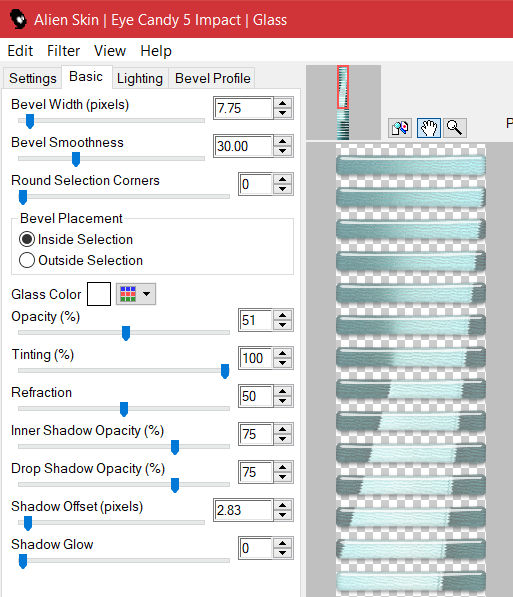Click the navigator thumbnail preview
The height and width of the screenshot is (597, 513).
(x=343, y=102)
